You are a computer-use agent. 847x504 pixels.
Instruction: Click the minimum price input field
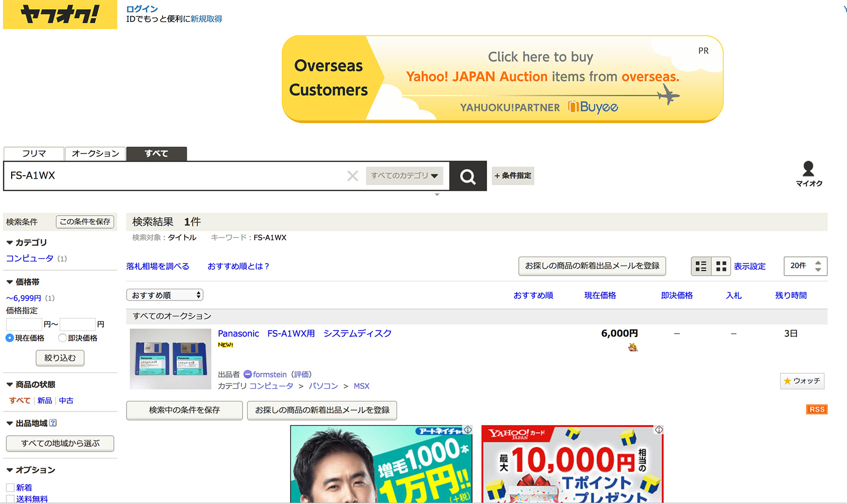(24, 324)
